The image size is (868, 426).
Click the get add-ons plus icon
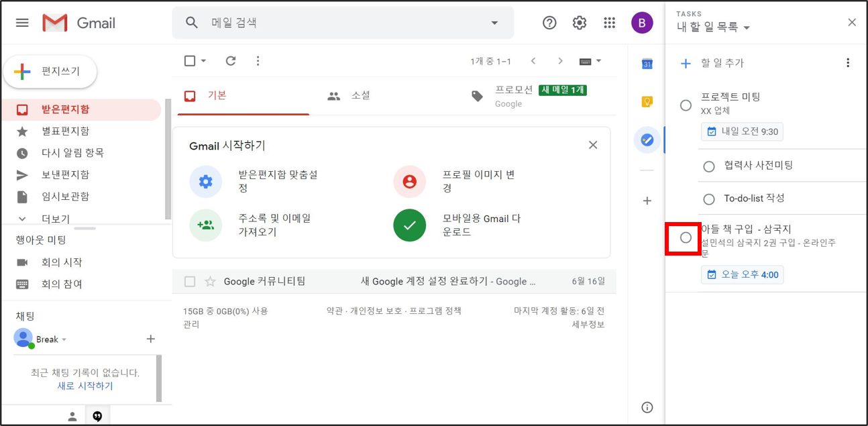[x=647, y=201]
